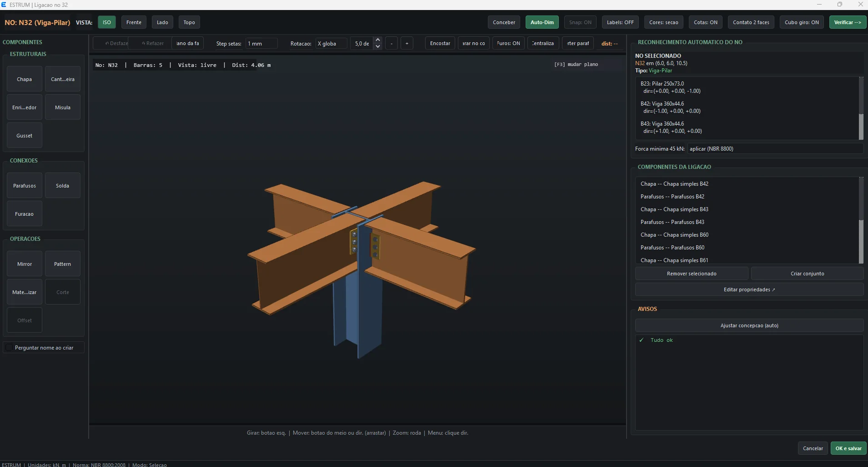Image resolution: width=868 pixels, height=467 pixels.
Task: Click Verificar button
Action: pyautogui.click(x=848, y=22)
